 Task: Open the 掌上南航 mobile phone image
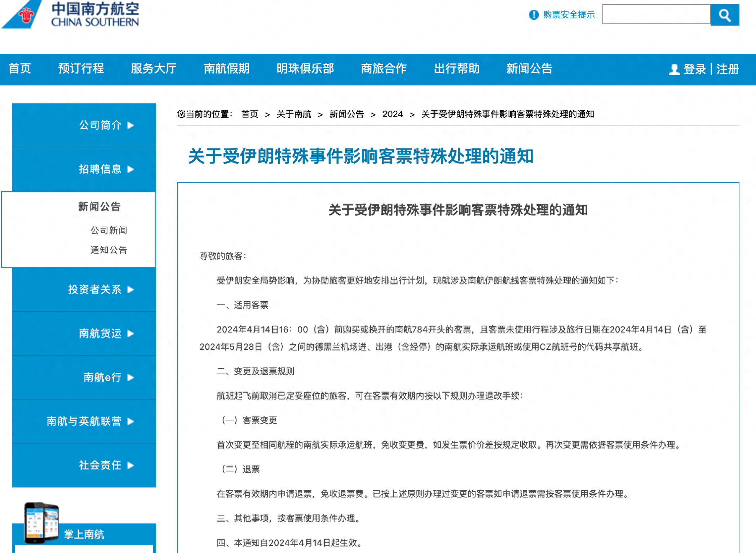[x=41, y=523]
